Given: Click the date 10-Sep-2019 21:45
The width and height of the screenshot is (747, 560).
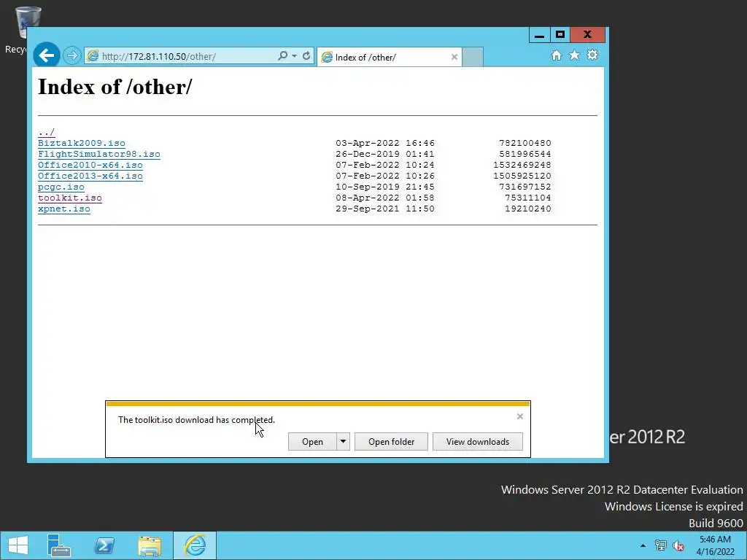Looking at the screenshot, I should point(385,187).
